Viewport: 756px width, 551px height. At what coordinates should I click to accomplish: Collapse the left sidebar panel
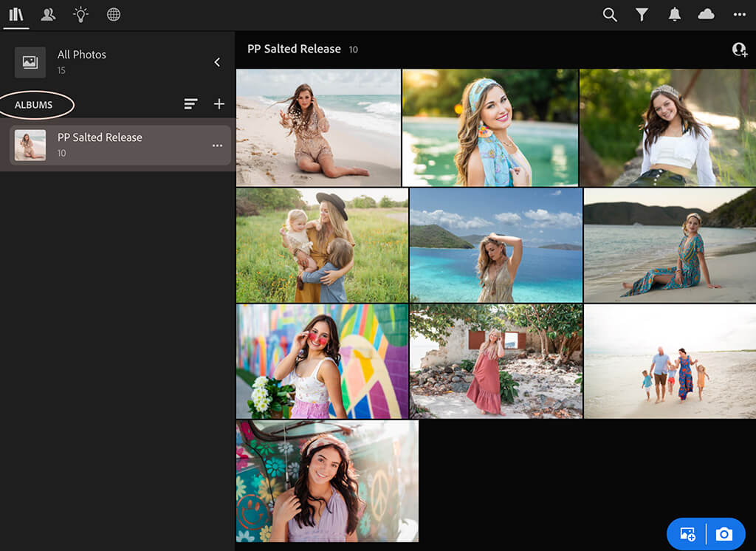click(x=217, y=62)
